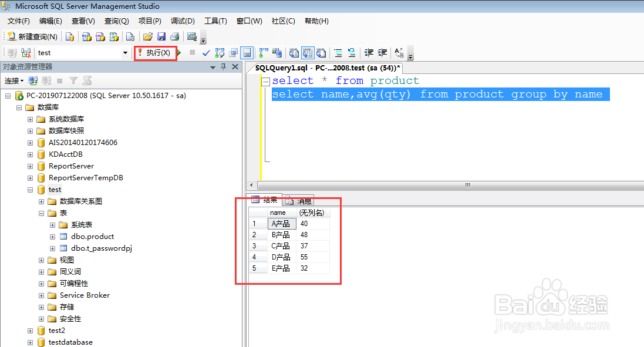Click the Change Connection icon in the toolbar
The height and width of the screenshot is (347, 644).
26,53
